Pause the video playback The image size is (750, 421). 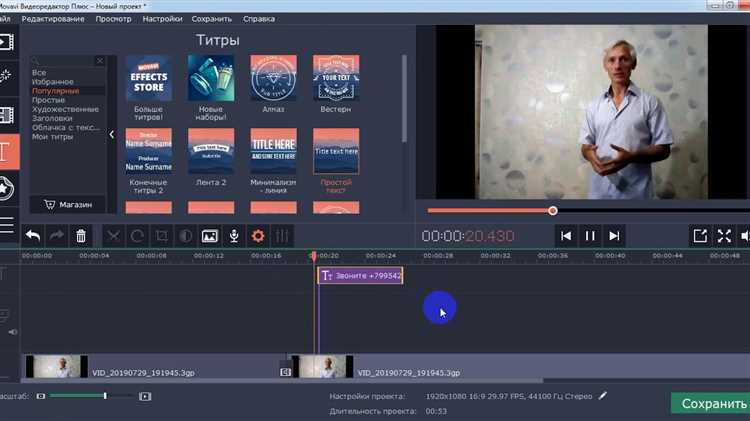pyautogui.click(x=590, y=236)
